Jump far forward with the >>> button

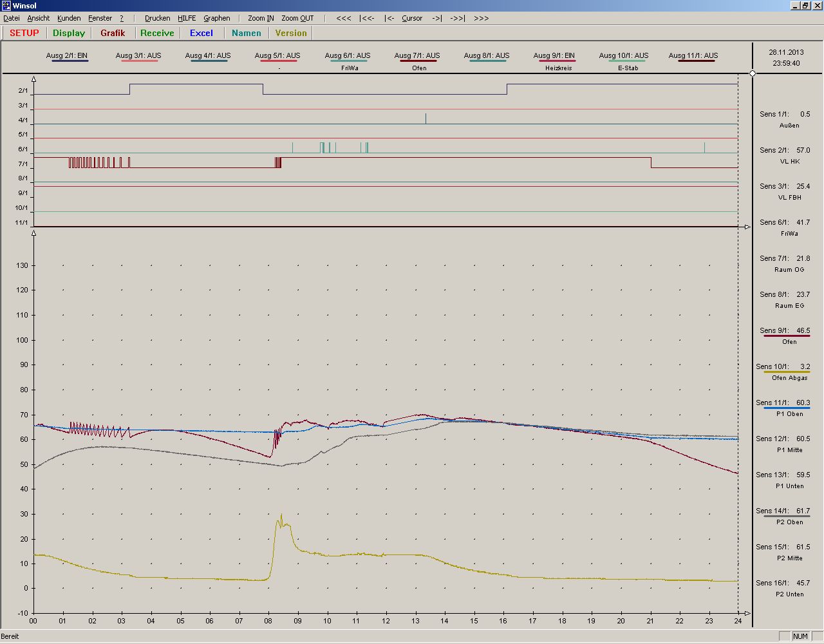[x=481, y=18]
